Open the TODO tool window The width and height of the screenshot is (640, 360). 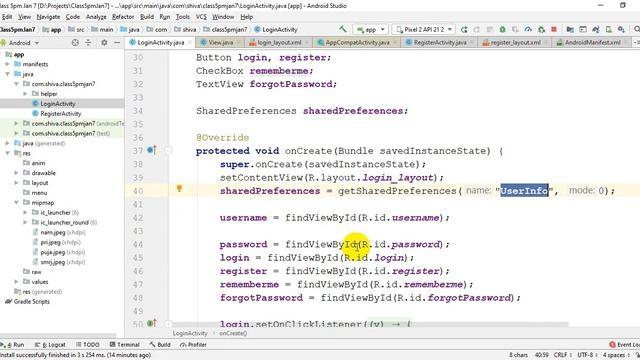pos(88,344)
